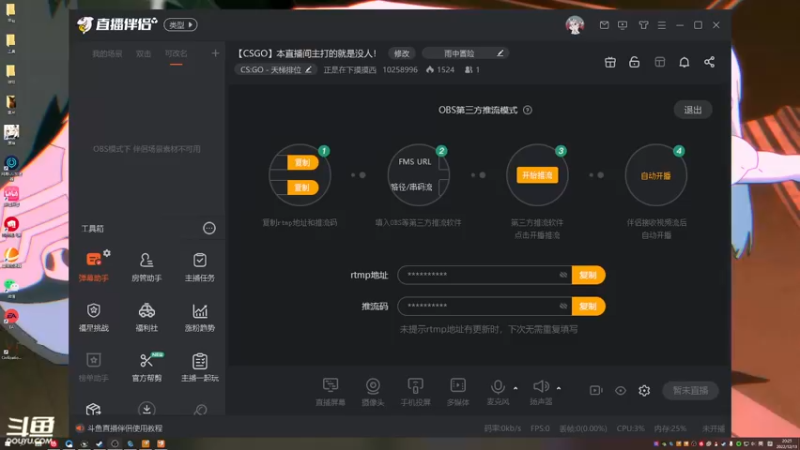The width and height of the screenshot is (800, 450).
Task: Open the notification bell
Action: point(684,62)
